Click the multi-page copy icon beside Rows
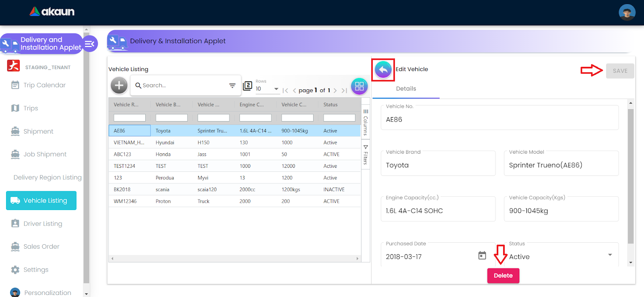This screenshot has width=644, height=297. click(248, 86)
